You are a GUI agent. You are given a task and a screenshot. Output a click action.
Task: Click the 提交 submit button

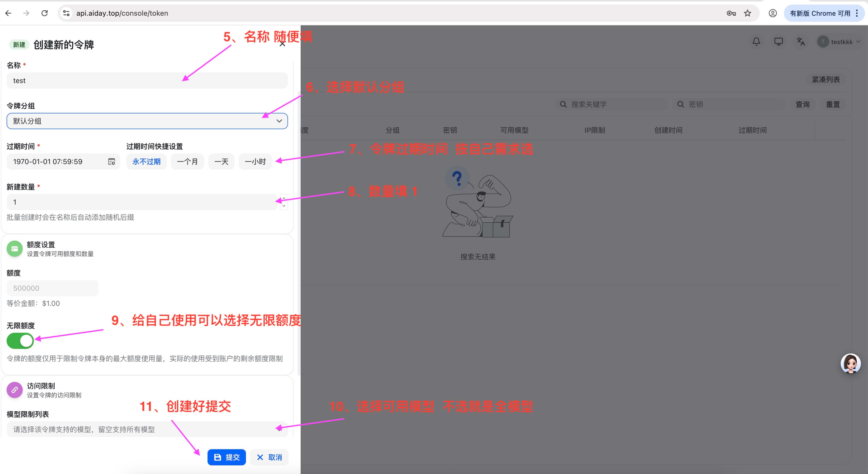coord(226,457)
